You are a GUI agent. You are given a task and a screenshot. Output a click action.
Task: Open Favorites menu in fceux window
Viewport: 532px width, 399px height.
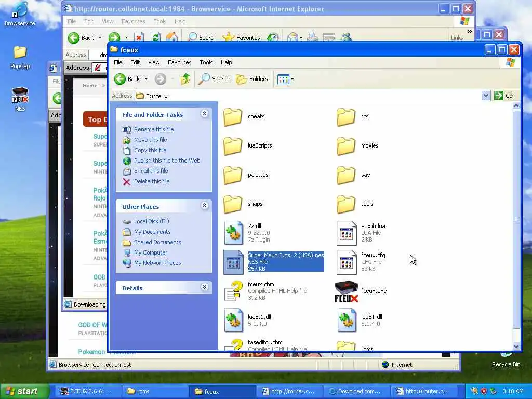[x=179, y=62]
